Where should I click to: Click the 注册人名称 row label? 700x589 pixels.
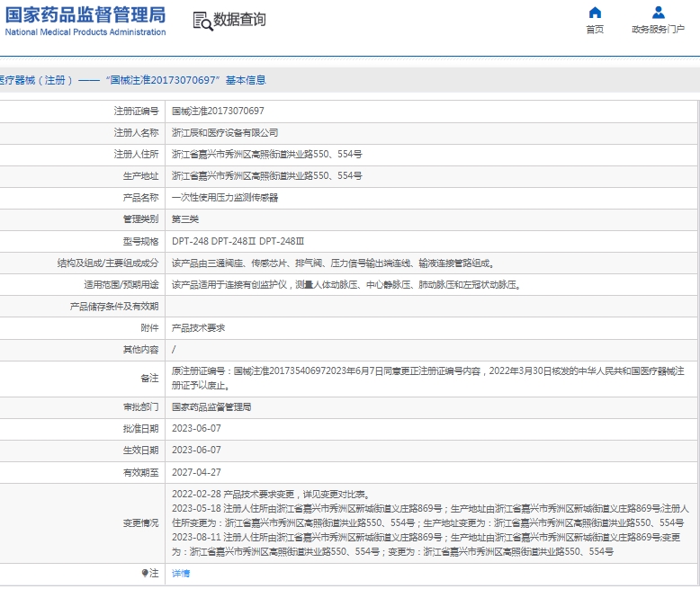coord(136,133)
